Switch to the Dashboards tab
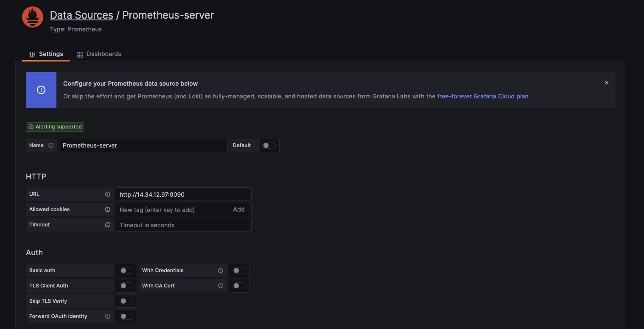644x329 pixels. pos(99,54)
